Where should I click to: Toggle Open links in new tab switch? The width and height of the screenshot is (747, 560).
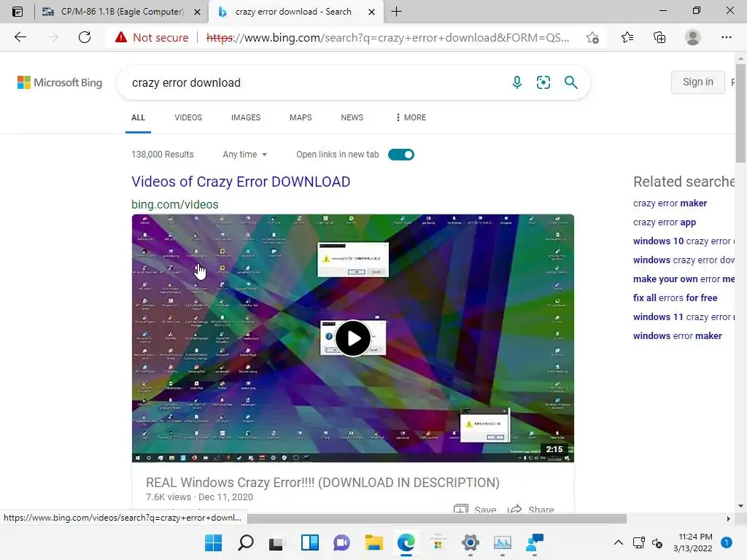pos(401,155)
